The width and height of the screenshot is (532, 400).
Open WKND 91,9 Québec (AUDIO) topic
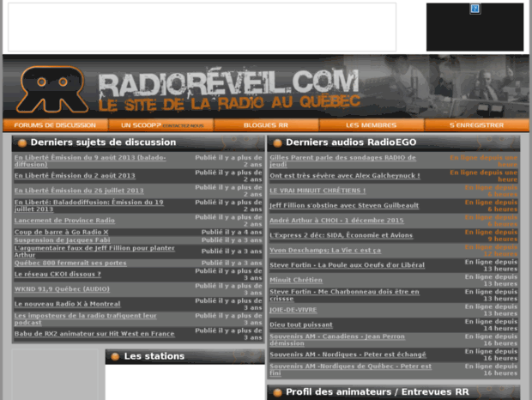(62, 289)
